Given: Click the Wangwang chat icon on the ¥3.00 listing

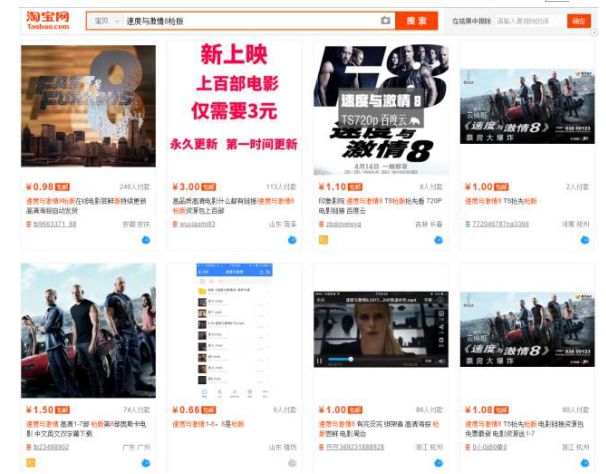Looking at the screenshot, I should [x=292, y=240].
